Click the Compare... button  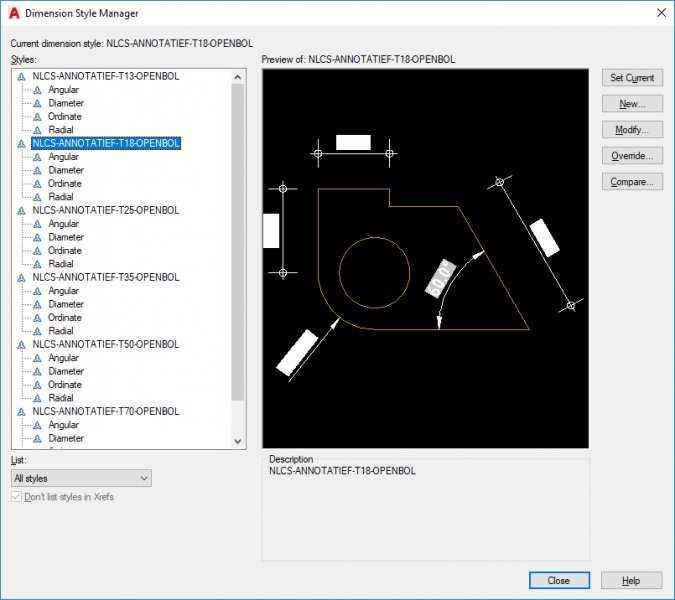tap(632, 182)
